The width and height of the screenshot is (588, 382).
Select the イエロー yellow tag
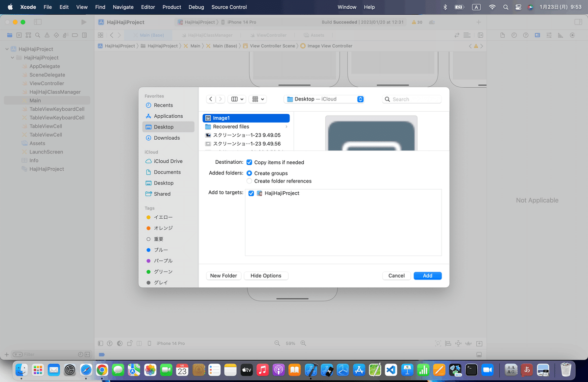pos(168,217)
